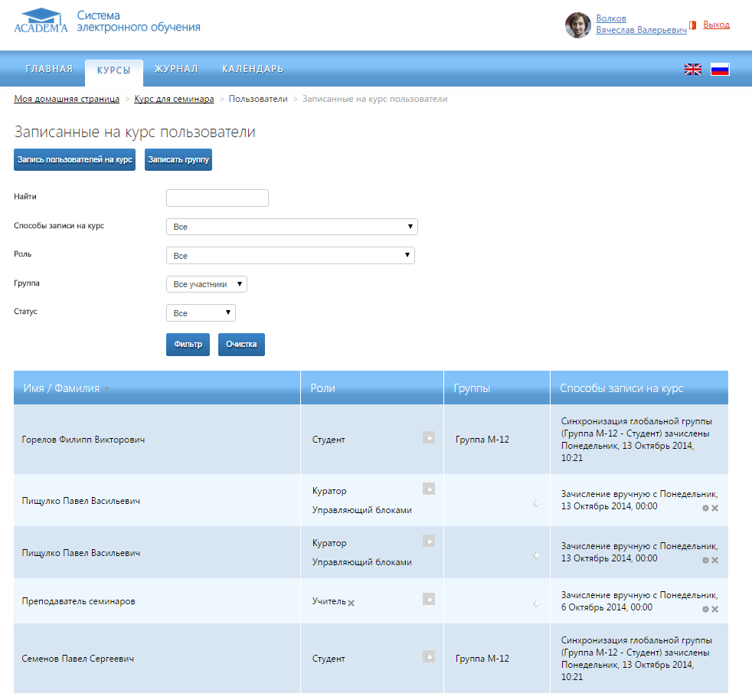
Task: Open the Группа dropdown with Все участники
Action: click(x=207, y=284)
